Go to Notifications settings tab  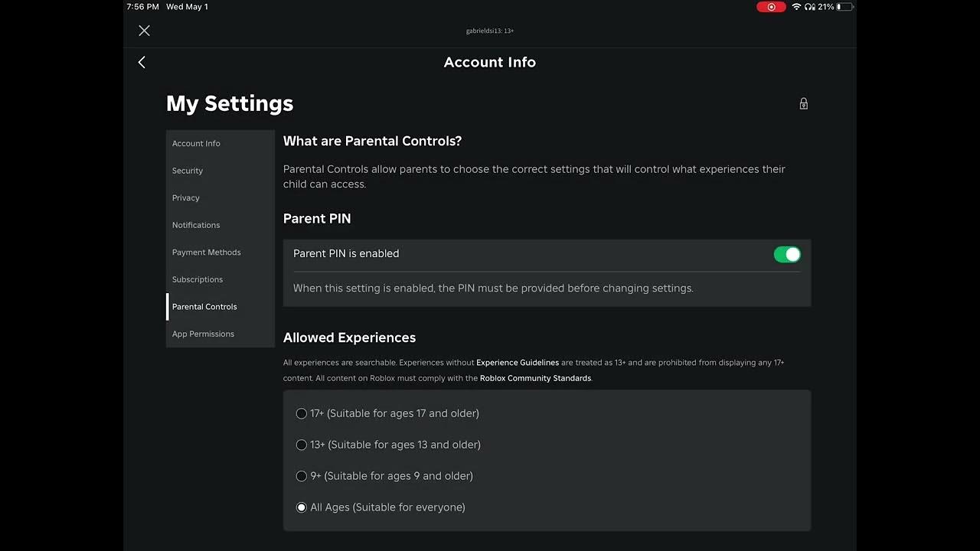pyautogui.click(x=196, y=225)
